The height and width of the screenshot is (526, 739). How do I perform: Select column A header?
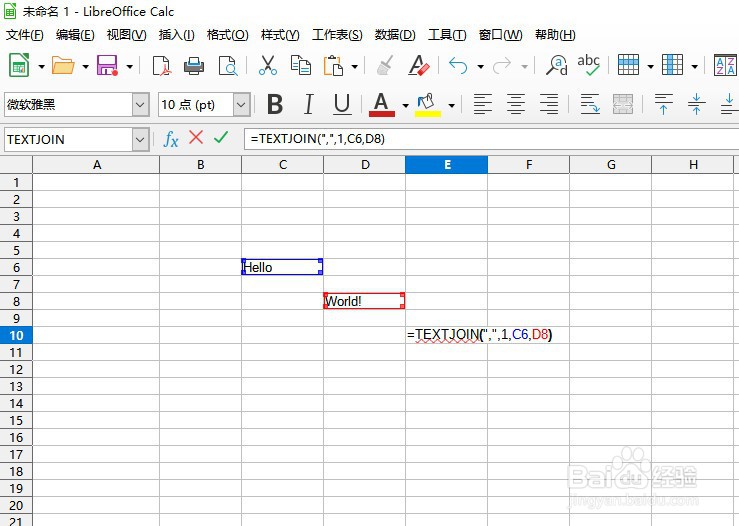(x=96, y=164)
